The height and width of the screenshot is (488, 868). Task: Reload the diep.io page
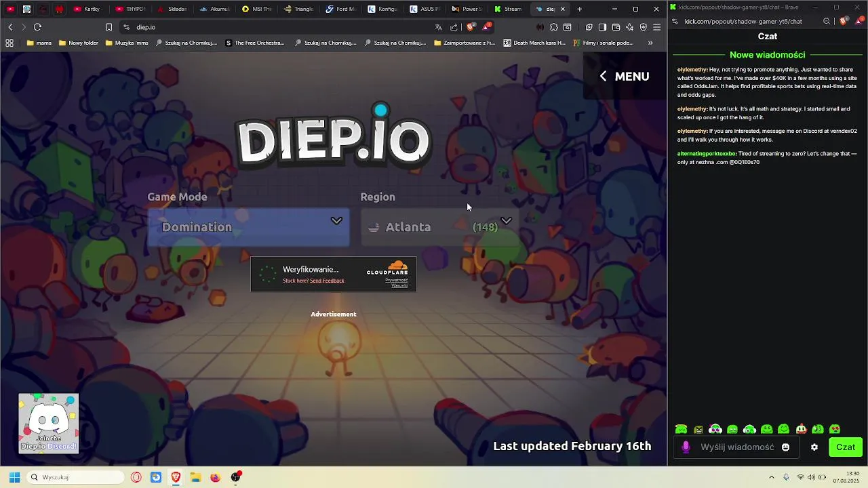click(x=37, y=27)
